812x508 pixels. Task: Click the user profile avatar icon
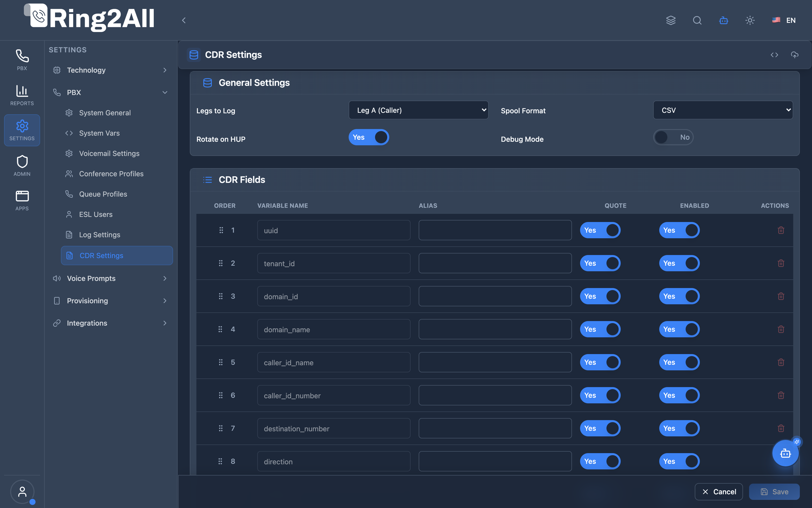pos(22,492)
